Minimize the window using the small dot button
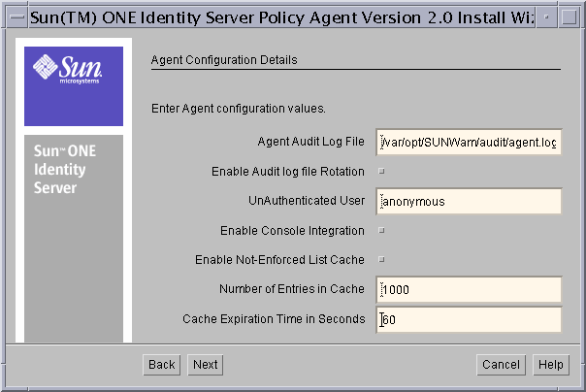Viewport: 586px width, 392px height. pyautogui.click(x=546, y=17)
